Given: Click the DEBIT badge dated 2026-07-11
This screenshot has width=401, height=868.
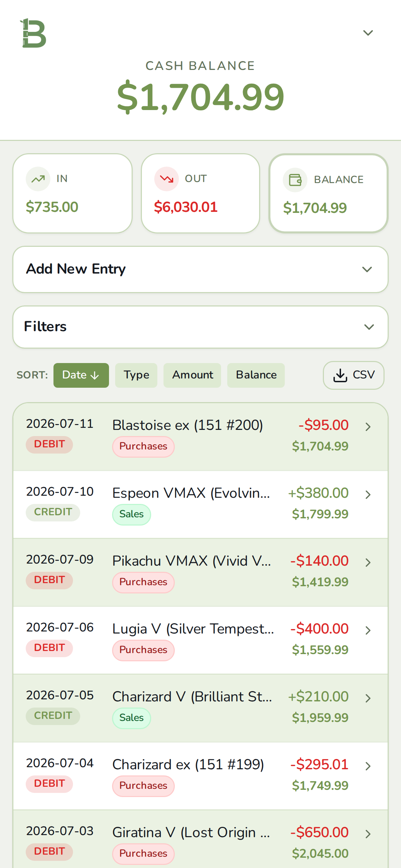Looking at the screenshot, I should pyautogui.click(x=49, y=444).
